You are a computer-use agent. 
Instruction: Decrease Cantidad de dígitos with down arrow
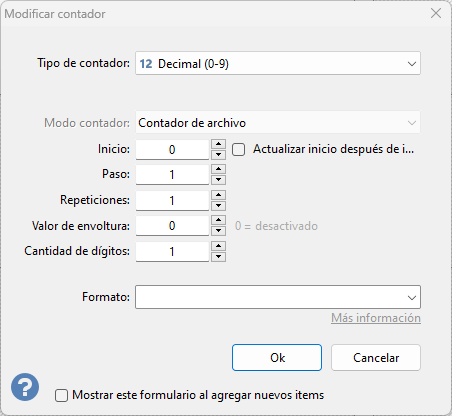[x=218, y=256]
